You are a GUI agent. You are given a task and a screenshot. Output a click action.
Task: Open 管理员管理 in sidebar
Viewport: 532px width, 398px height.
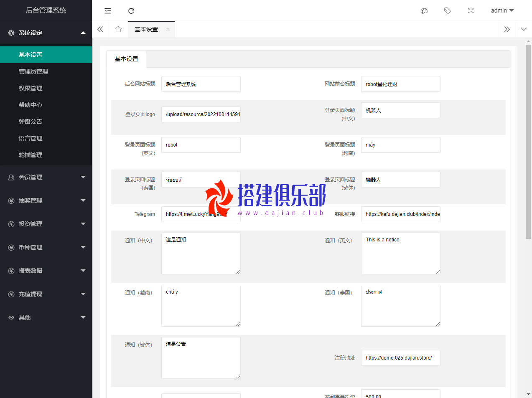pyautogui.click(x=46, y=71)
